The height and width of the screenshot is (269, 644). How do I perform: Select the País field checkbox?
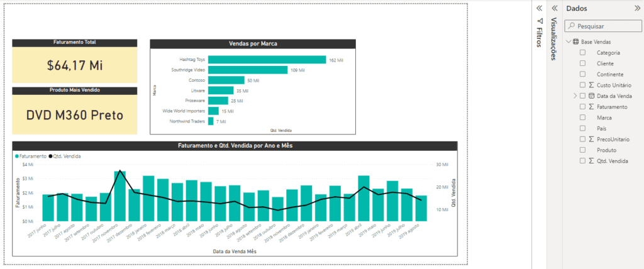pos(582,128)
